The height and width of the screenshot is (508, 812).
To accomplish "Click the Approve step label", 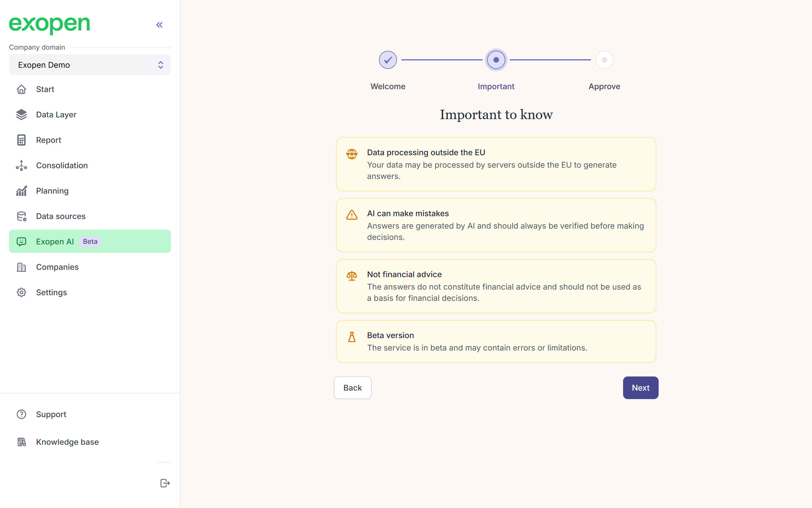I will point(604,86).
